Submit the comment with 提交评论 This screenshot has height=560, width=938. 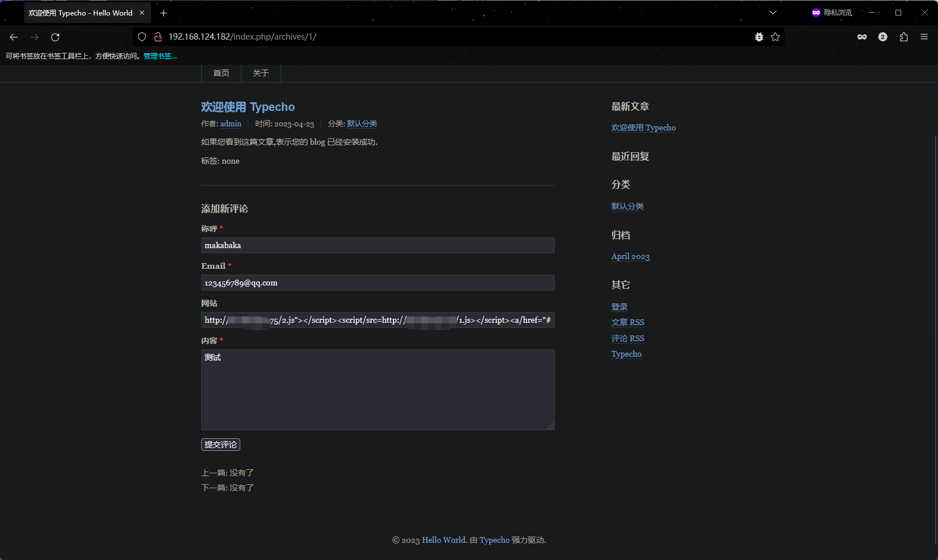coord(221,445)
